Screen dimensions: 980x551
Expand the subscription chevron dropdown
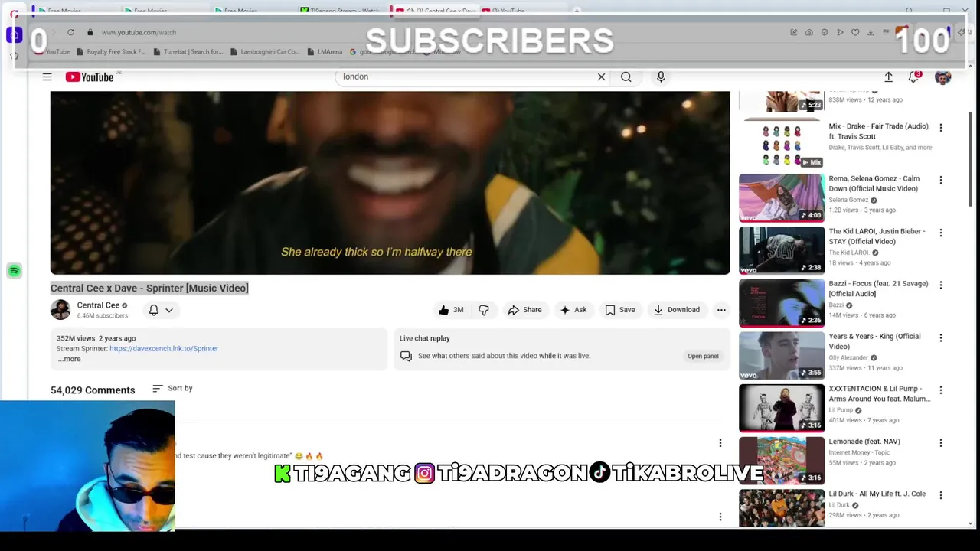point(169,310)
